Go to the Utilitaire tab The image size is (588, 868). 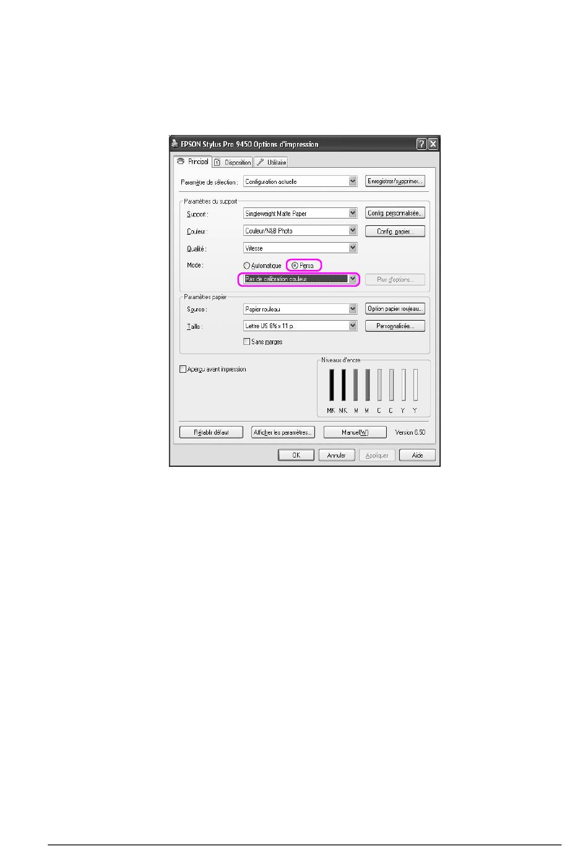point(271,162)
